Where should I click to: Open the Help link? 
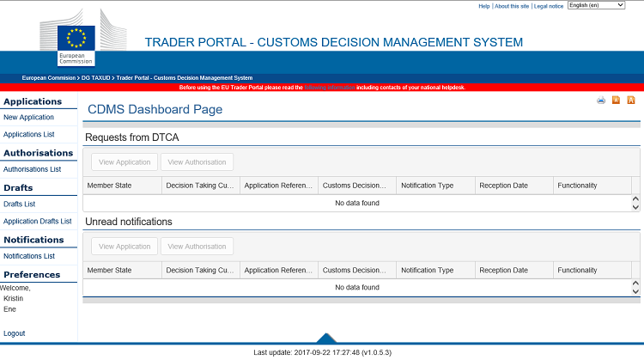[x=483, y=6]
